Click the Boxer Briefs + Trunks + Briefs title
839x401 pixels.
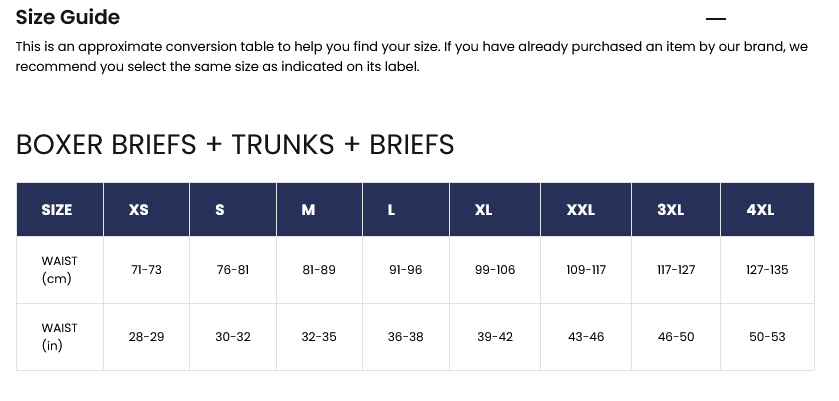pyautogui.click(x=235, y=145)
